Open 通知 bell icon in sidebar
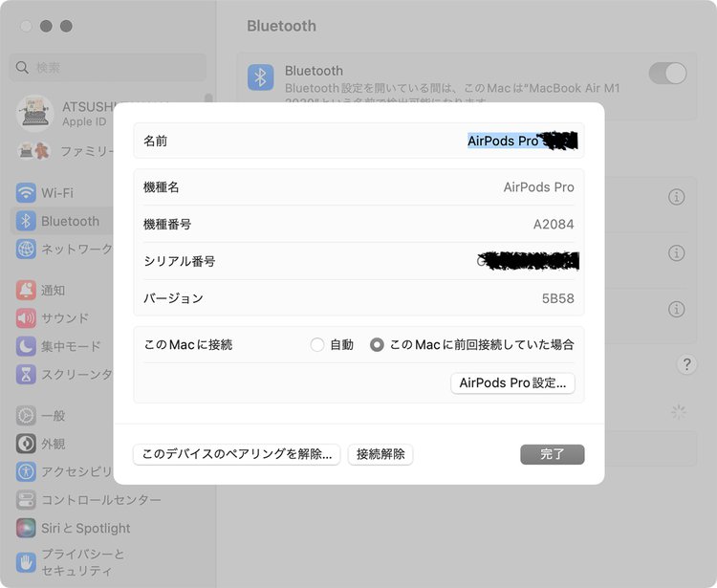Image resolution: width=717 pixels, height=588 pixels. pyautogui.click(x=26, y=290)
